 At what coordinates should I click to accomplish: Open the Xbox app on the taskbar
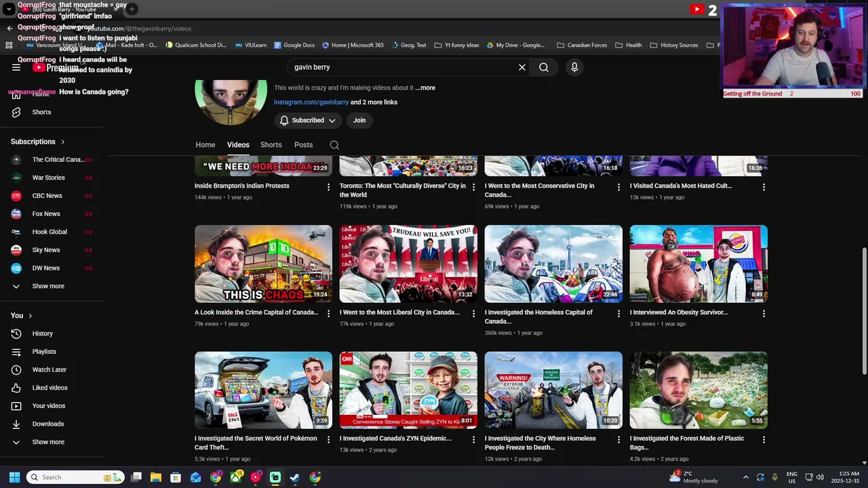coord(235,477)
